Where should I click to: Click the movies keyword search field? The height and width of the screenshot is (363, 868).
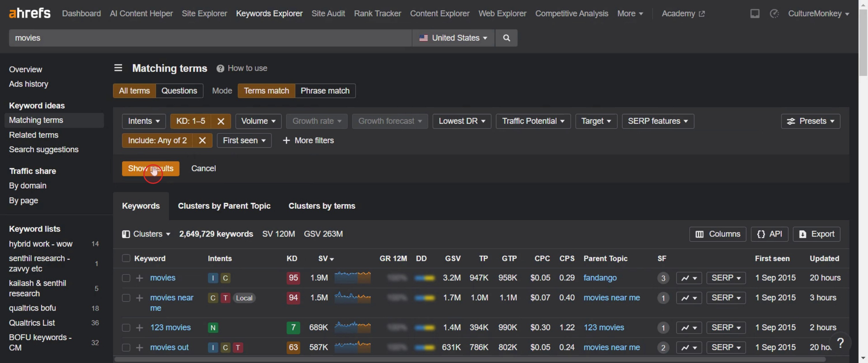(x=210, y=38)
